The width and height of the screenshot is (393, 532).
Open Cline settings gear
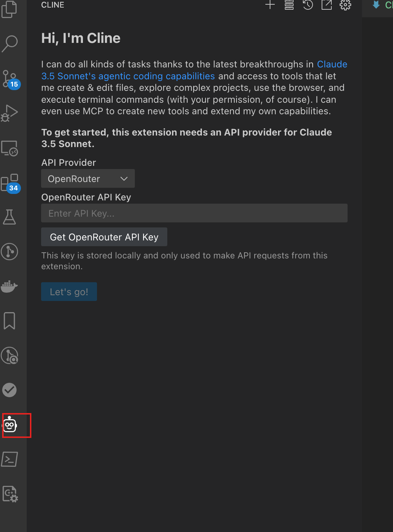click(x=345, y=5)
